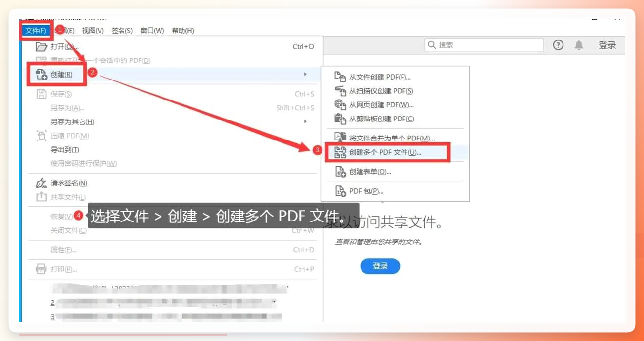
Task: Open the 视图(V) menu
Action: point(93,31)
